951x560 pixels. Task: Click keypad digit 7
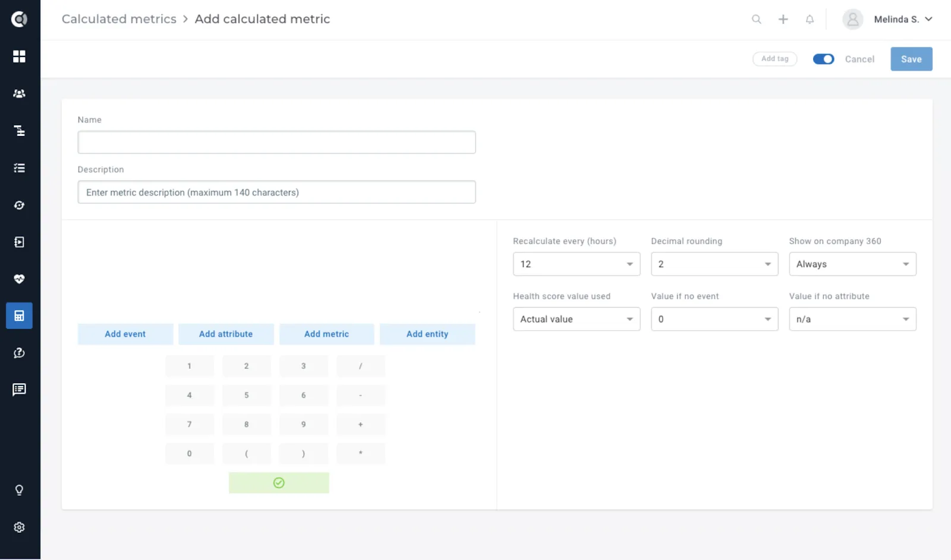pyautogui.click(x=190, y=425)
